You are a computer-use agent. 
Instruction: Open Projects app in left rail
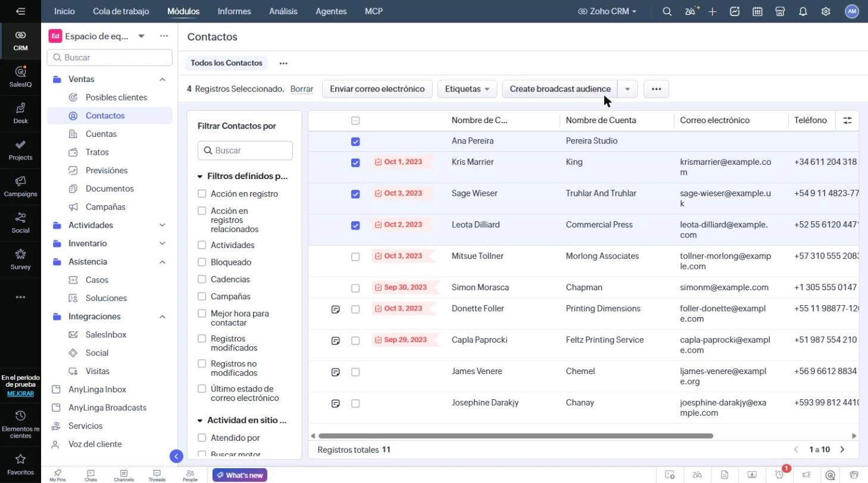pos(20,150)
